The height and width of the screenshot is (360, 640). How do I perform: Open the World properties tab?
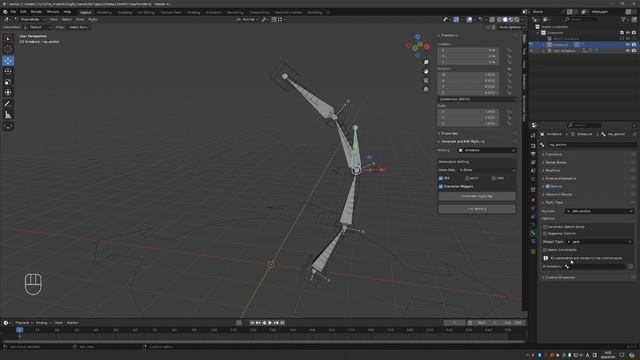click(533, 179)
